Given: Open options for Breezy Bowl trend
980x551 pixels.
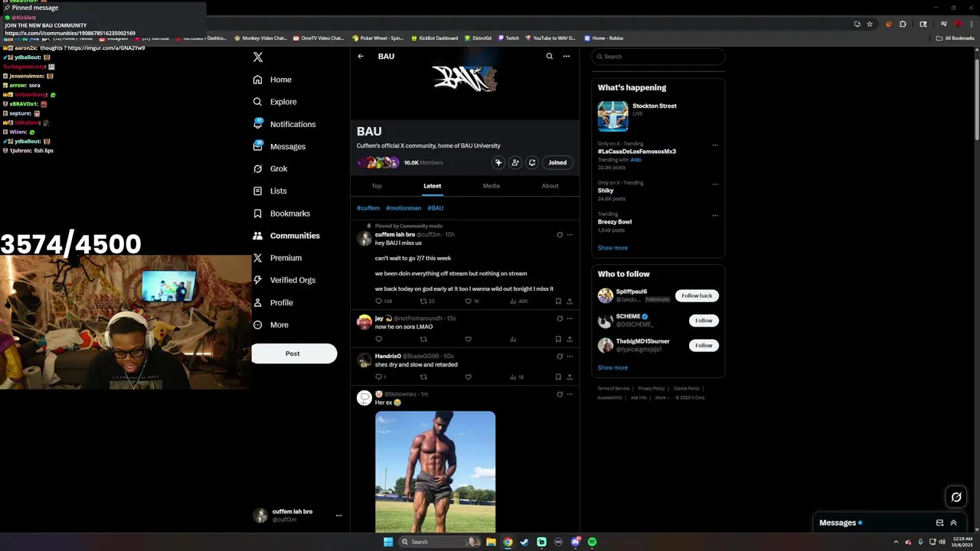Looking at the screenshot, I should tap(715, 216).
